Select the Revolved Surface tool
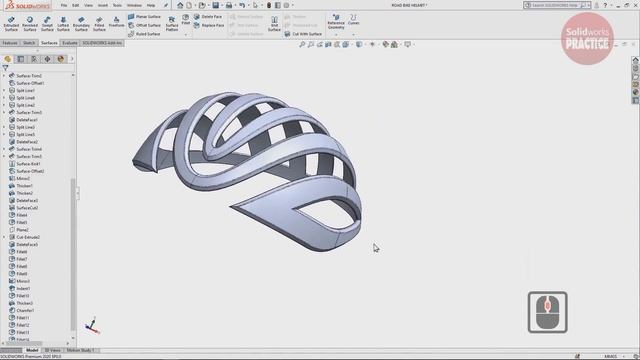 [x=29, y=24]
